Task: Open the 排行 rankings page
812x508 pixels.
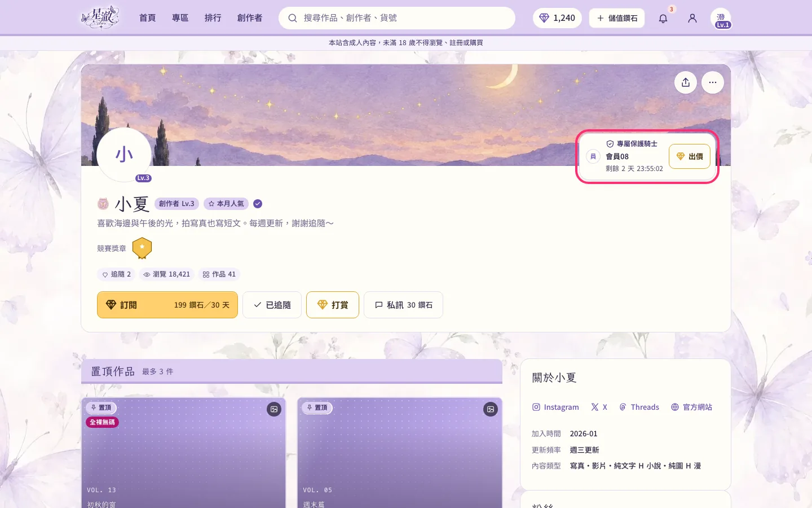Action: [x=213, y=18]
